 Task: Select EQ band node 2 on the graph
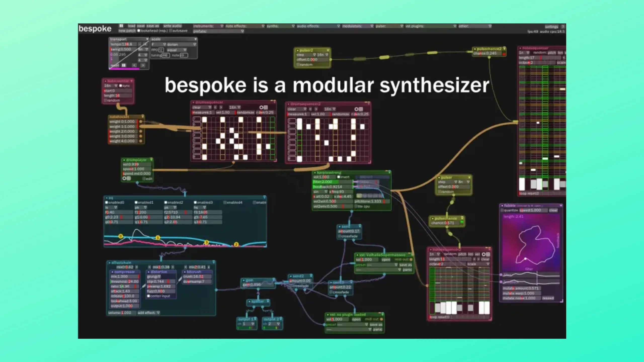[236, 244]
